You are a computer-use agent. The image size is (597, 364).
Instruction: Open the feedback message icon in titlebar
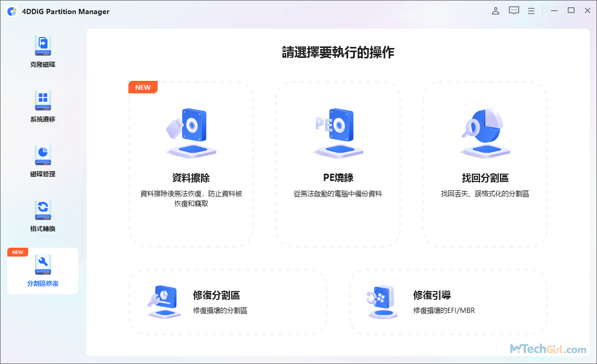pos(514,10)
